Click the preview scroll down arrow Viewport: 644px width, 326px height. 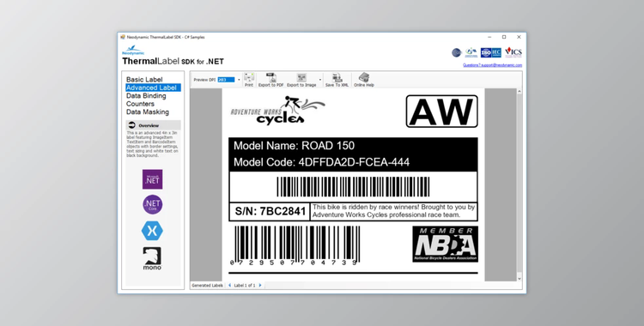pyautogui.click(x=519, y=278)
